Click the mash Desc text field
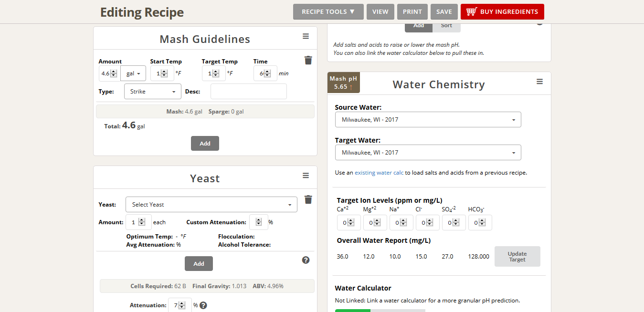 point(248,92)
